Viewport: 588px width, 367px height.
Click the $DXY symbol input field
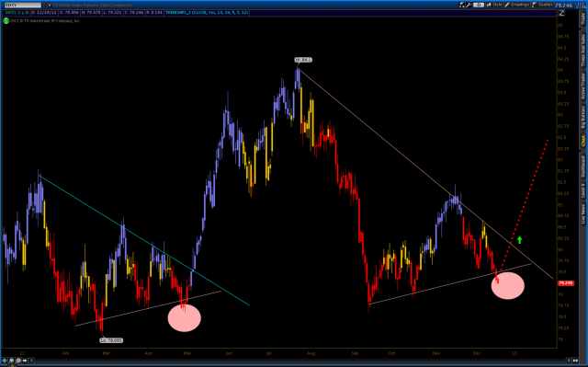(x=22, y=5)
